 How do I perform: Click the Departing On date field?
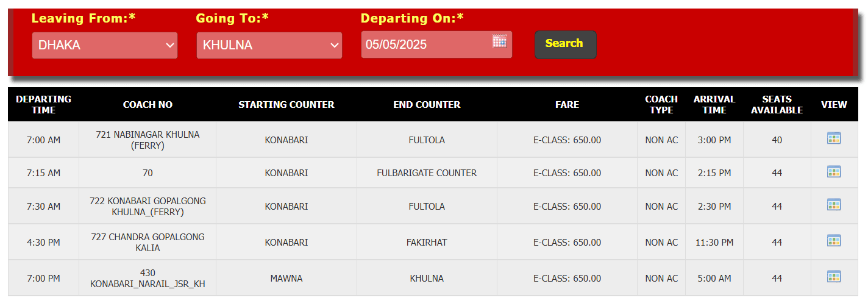pyautogui.click(x=436, y=44)
